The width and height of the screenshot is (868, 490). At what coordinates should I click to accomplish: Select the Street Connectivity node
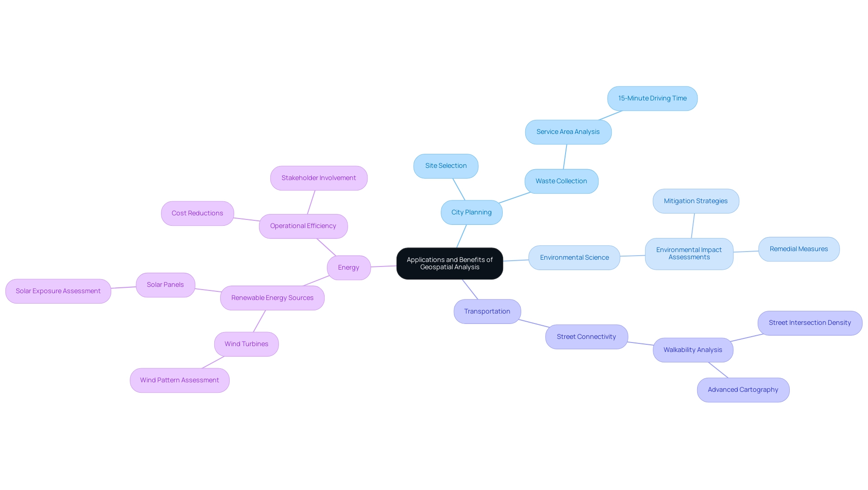coord(587,336)
